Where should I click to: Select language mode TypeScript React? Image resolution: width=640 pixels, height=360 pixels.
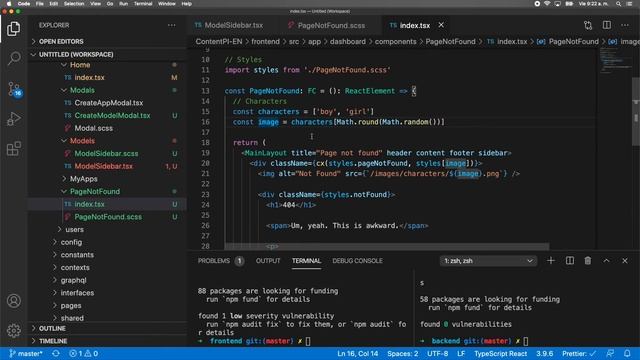tap(500, 353)
